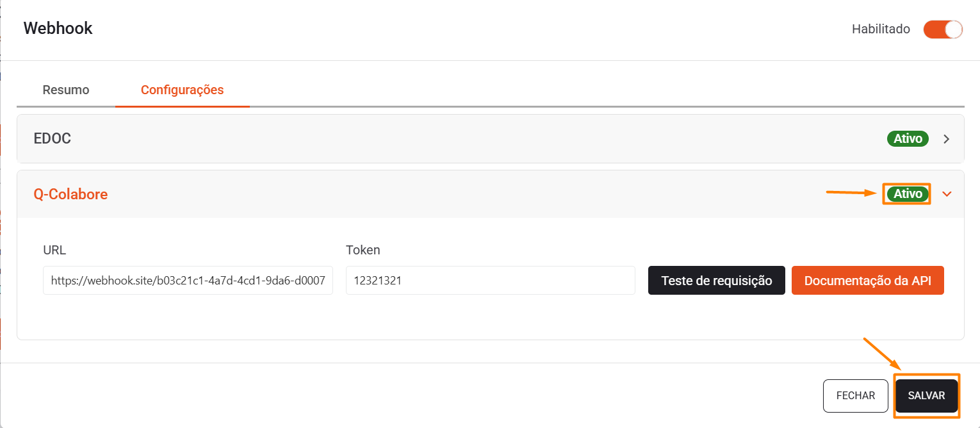
Task: Save settings with the SALVAR button
Action: [x=926, y=396]
